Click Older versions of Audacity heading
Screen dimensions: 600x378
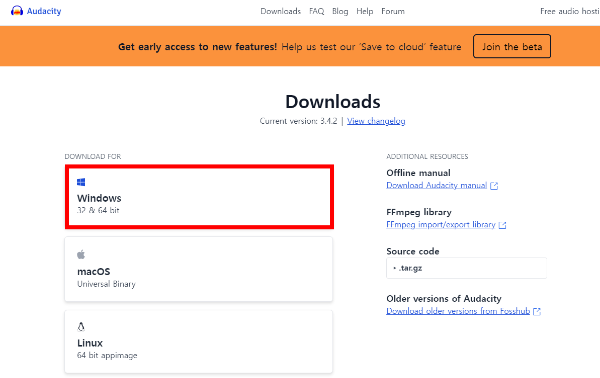[x=444, y=299]
